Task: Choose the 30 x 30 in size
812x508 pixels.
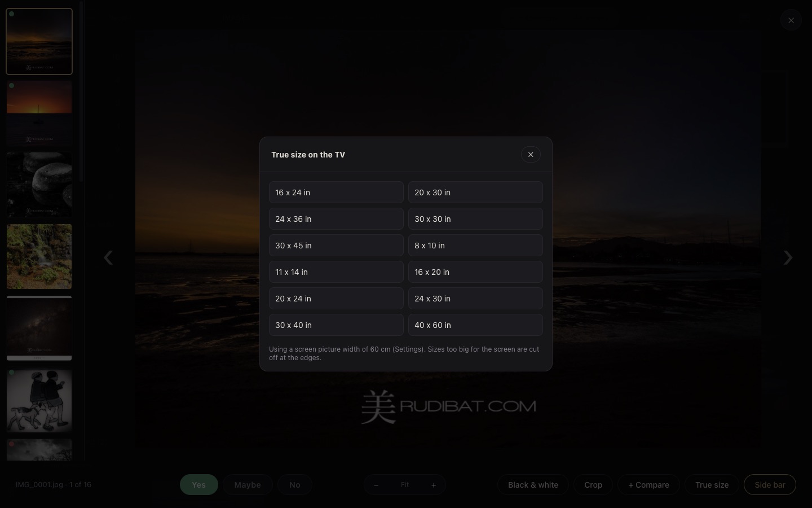Action: tap(475, 219)
